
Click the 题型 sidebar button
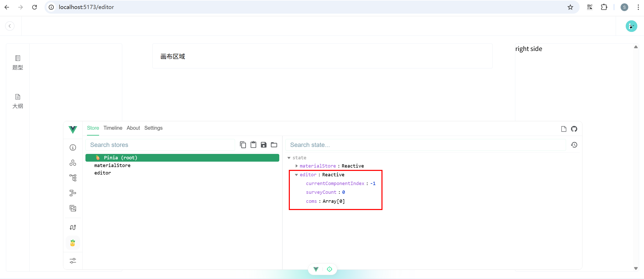(x=18, y=63)
